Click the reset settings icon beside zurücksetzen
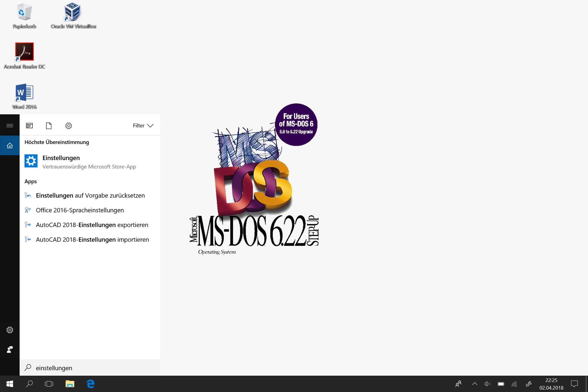This screenshot has width=588, height=392. click(x=28, y=195)
